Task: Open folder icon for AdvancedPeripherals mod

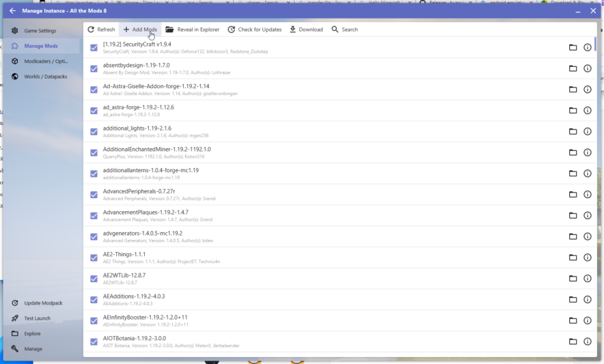Action: (573, 195)
